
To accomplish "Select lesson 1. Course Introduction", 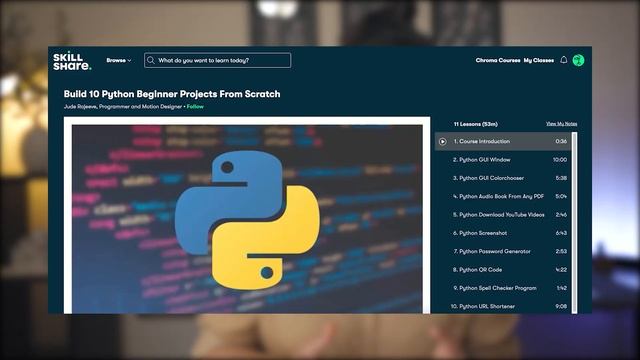I will pyautogui.click(x=503, y=142).
